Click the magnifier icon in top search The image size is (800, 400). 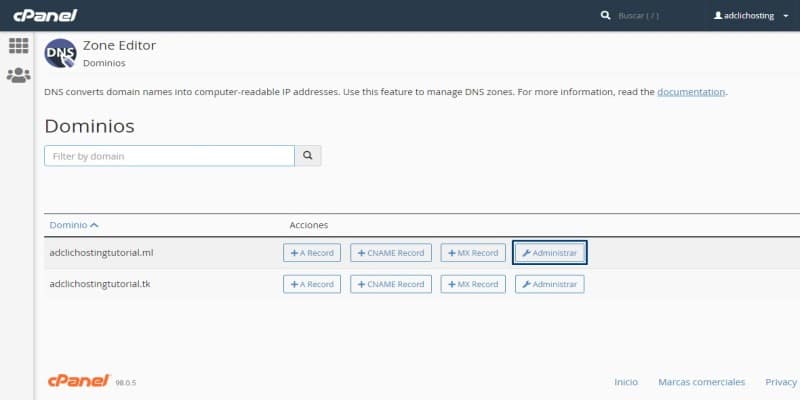point(606,15)
